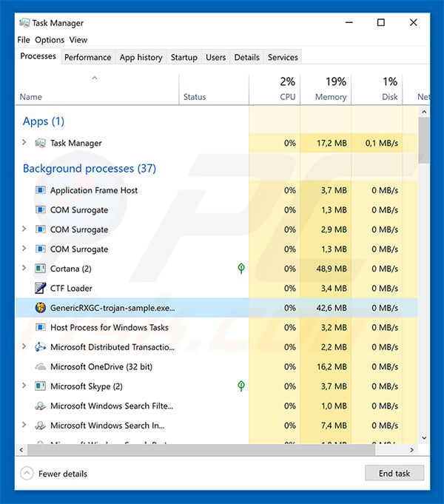Click the horizontal scrollbar thumb

click(201, 450)
